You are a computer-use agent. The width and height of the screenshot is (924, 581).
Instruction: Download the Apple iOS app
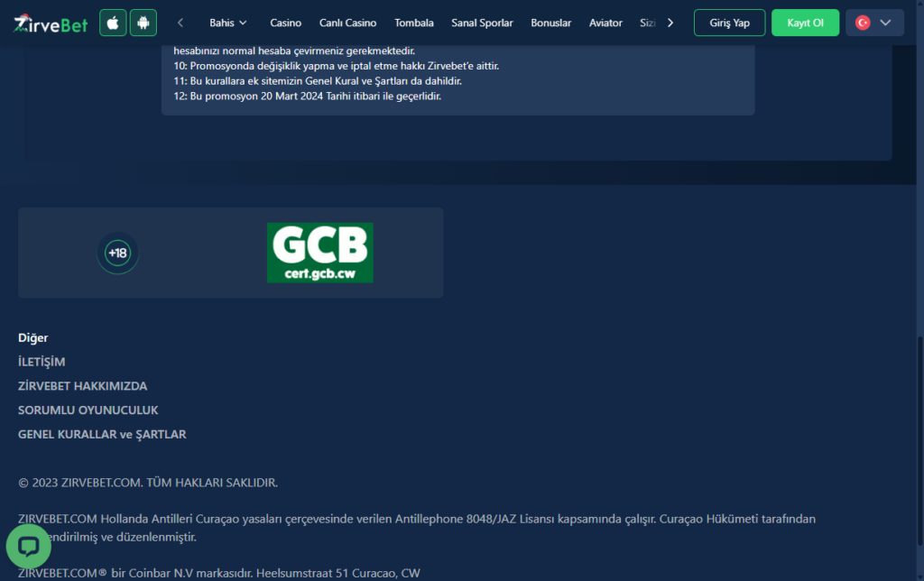pyautogui.click(x=113, y=23)
